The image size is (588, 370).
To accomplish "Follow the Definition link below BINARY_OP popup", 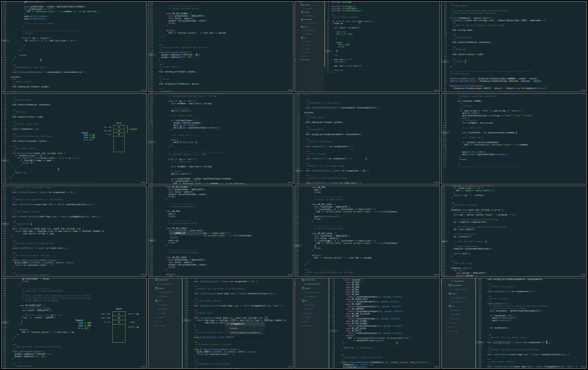I will [x=174, y=237].
